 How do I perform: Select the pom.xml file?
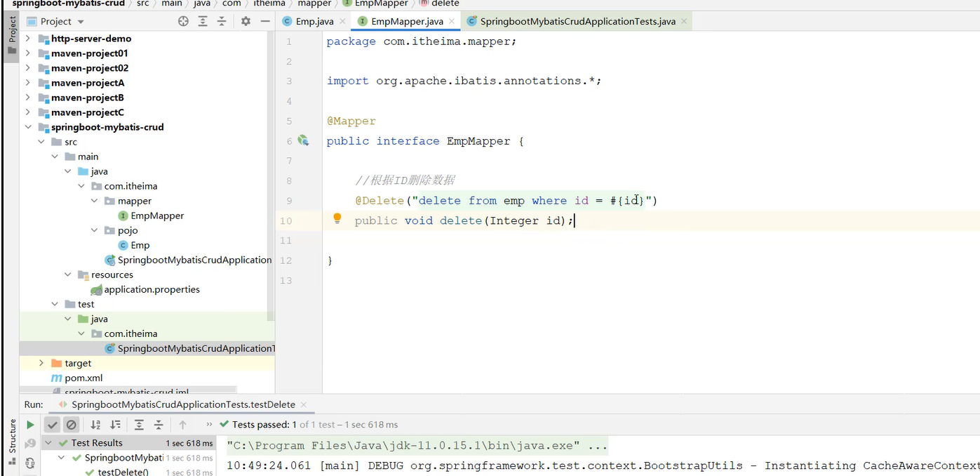tap(83, 378)
